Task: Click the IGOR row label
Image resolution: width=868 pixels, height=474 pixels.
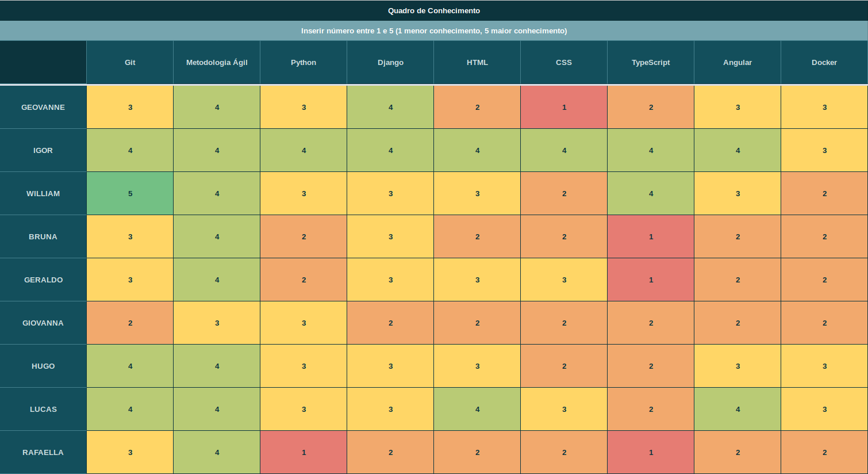Action: click(43, 150)
